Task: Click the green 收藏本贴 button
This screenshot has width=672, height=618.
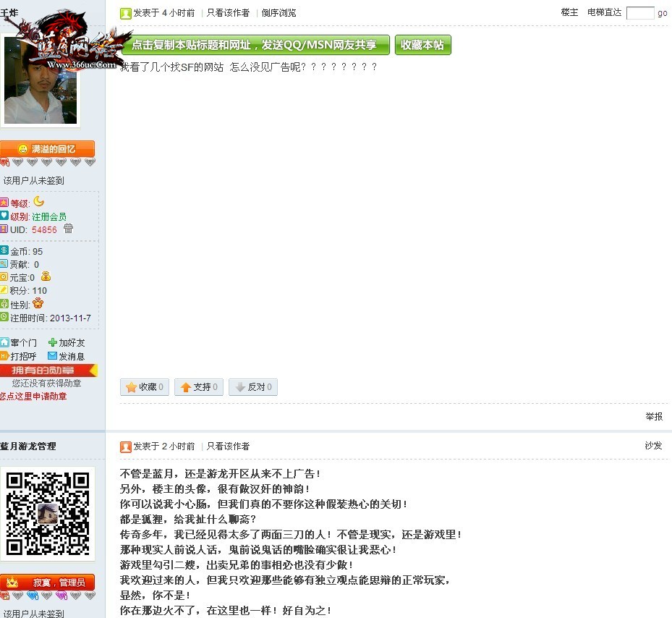Action: (x=422, y=45)
